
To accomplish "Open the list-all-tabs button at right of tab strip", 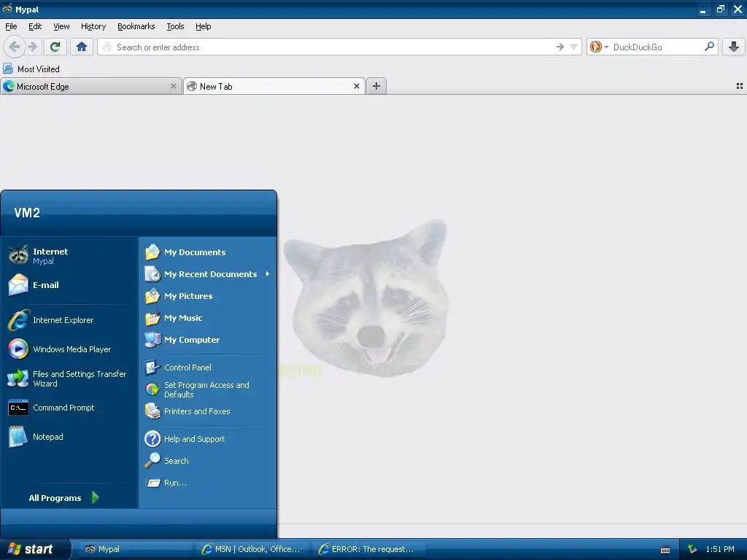I will point(740,86).
